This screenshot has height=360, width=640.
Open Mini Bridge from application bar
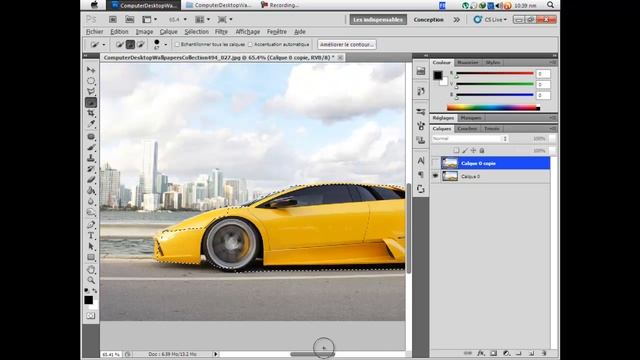pos(129,20)
